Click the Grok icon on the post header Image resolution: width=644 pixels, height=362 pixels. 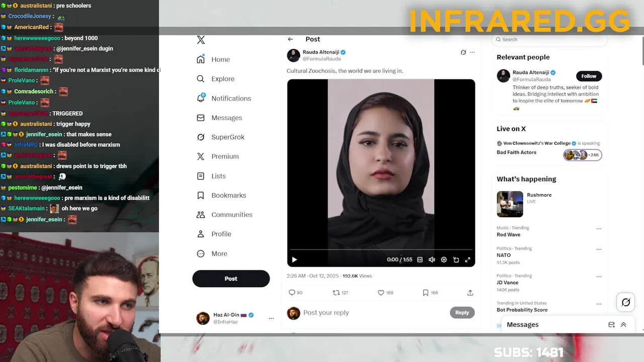pyautogui.click(x=463, y=52)
